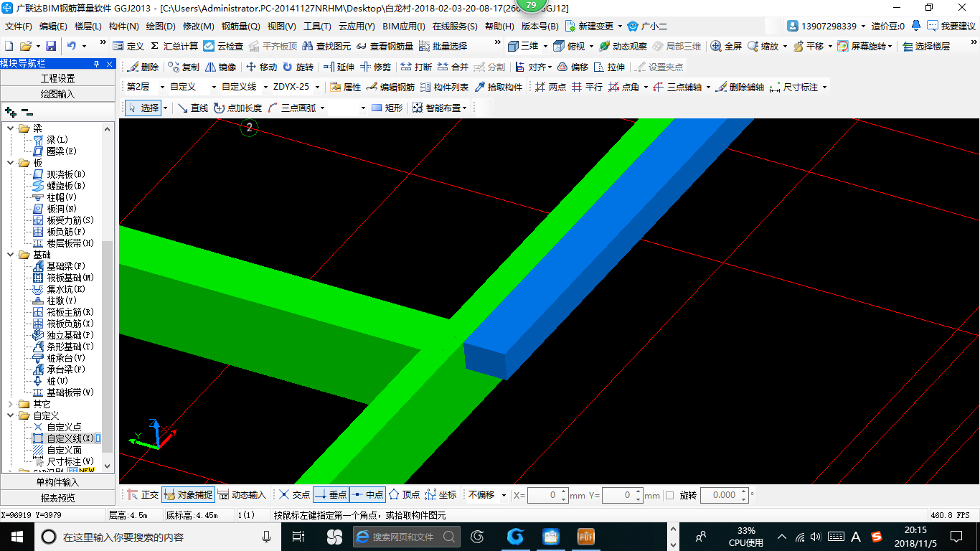Select 独立基础(P) tree item
Image resolution: width=980 pixels, height=551 pixels.
[x=70, y=335]
